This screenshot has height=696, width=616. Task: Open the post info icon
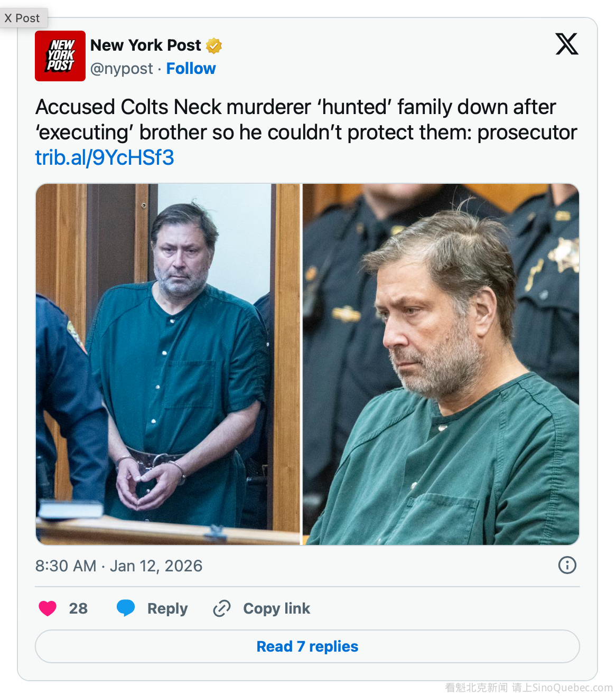[x=567, y=565]
